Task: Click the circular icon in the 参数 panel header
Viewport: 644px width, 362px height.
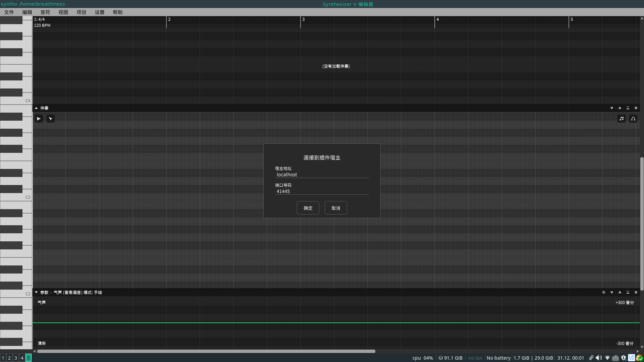Action: [604, 292]
